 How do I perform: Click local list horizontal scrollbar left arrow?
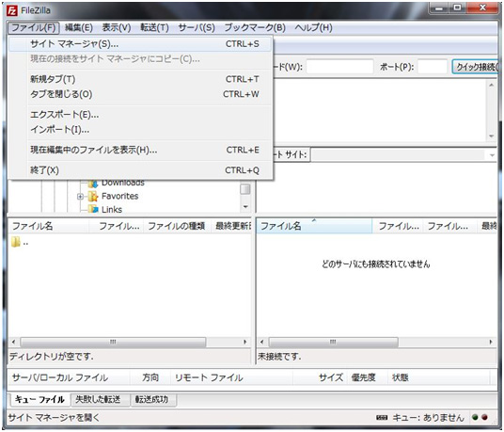[13, 342]
